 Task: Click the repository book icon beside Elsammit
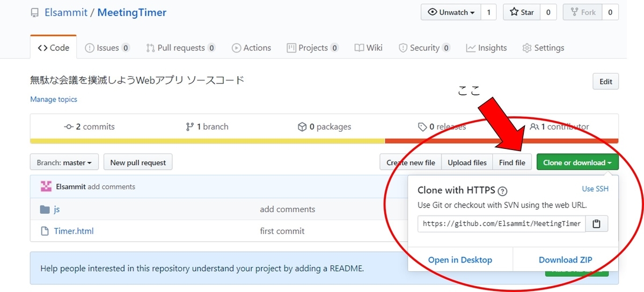tap(35, 12)
